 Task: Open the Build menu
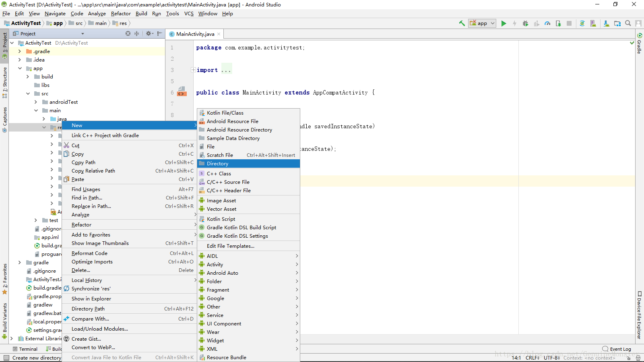[141, 14]
